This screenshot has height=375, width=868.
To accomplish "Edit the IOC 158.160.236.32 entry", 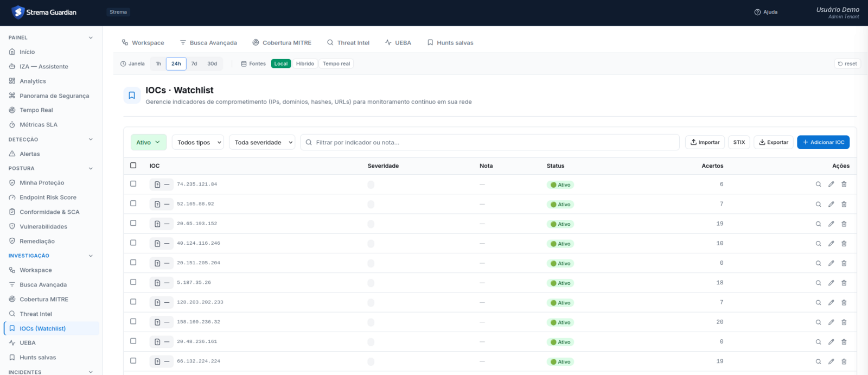I will pos(831,322).
